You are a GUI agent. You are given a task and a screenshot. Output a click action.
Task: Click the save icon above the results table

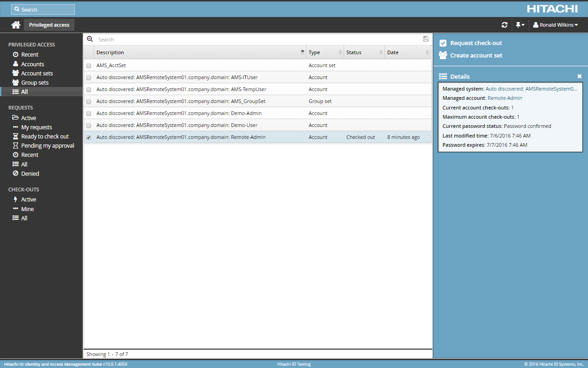(425, 39)
